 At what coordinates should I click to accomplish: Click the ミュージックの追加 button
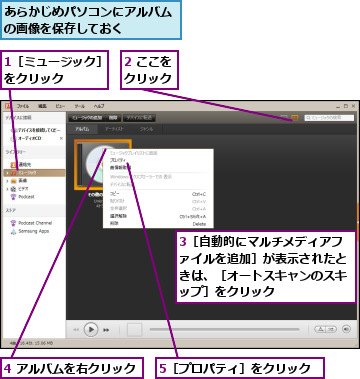87,118
